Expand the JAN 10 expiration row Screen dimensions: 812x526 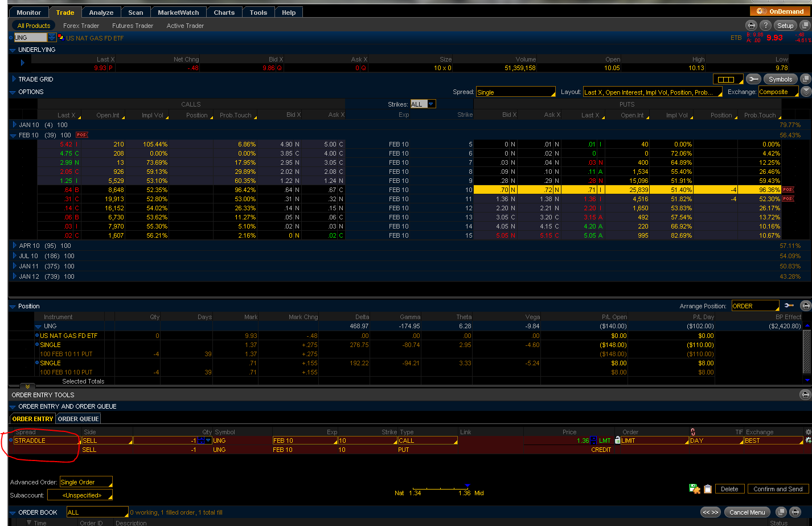click(x=15, y=125)
